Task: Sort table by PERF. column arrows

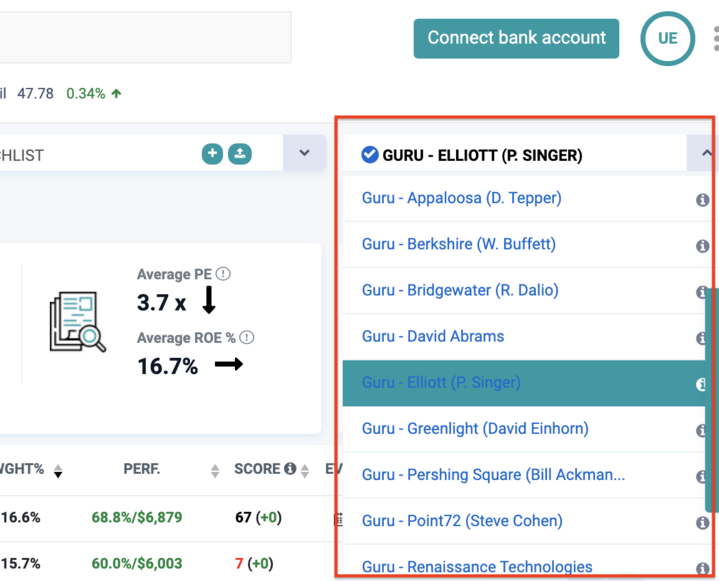Action: (x=215, y=470)
